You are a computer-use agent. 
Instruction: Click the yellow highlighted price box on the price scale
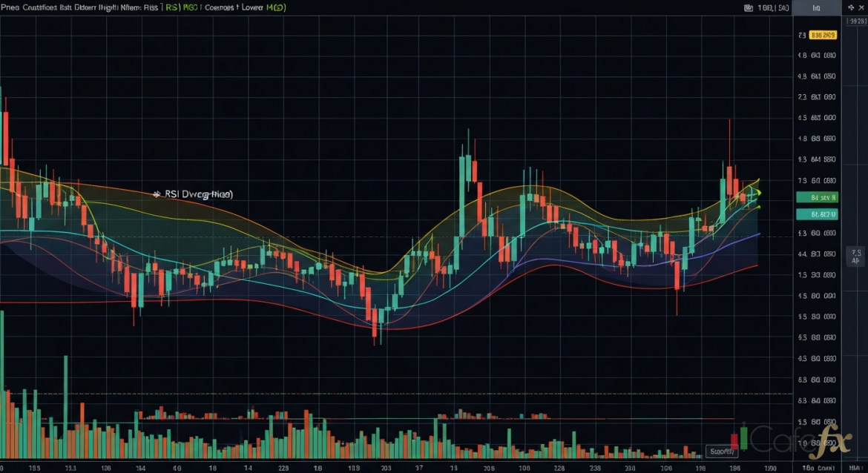coord(823,34)
